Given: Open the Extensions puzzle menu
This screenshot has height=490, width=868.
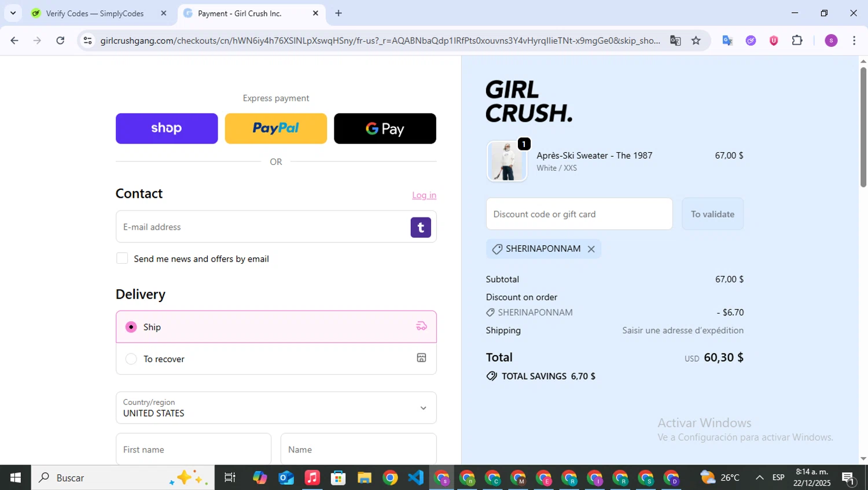Looking at the screenshot, I should point(797,40).
